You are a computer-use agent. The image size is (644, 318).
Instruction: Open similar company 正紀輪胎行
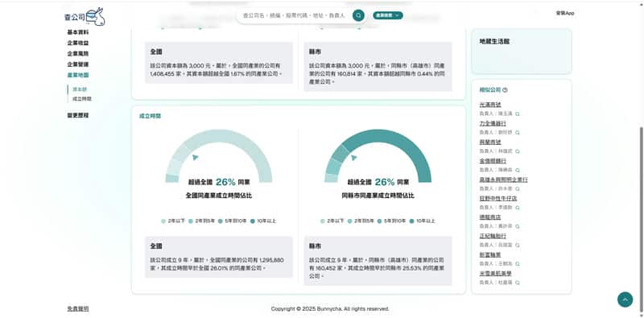click(x=493, y=236)
